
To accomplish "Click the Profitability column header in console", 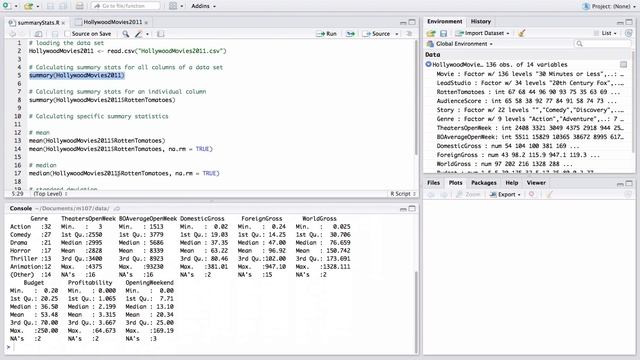I will [90, 282].
